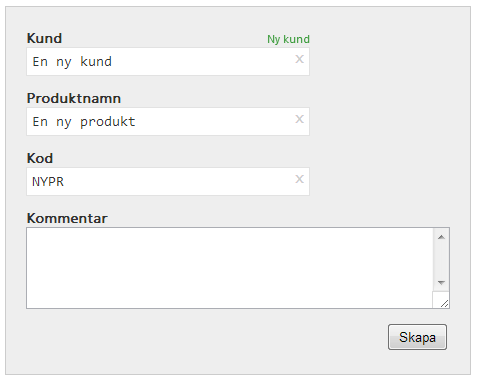Screen dimensions: 479x383
Task: Place cursor on word 'kund' in Kund field
Action: 96,61
